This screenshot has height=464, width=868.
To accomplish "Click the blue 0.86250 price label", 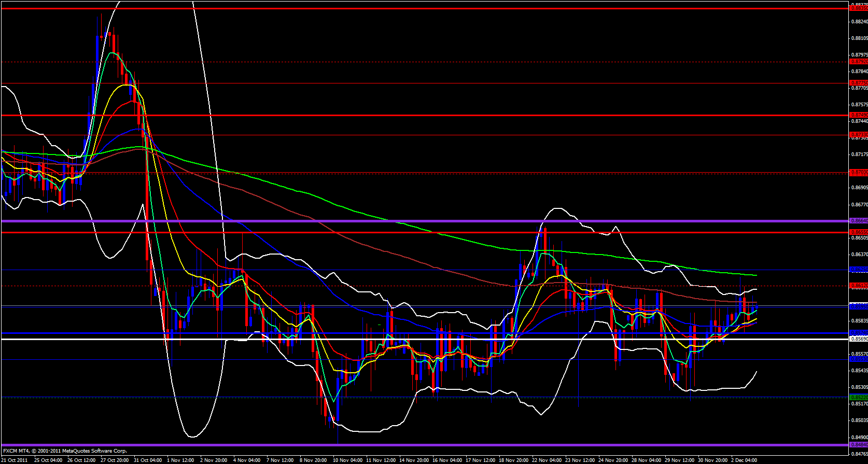I will tap(858, 270).
